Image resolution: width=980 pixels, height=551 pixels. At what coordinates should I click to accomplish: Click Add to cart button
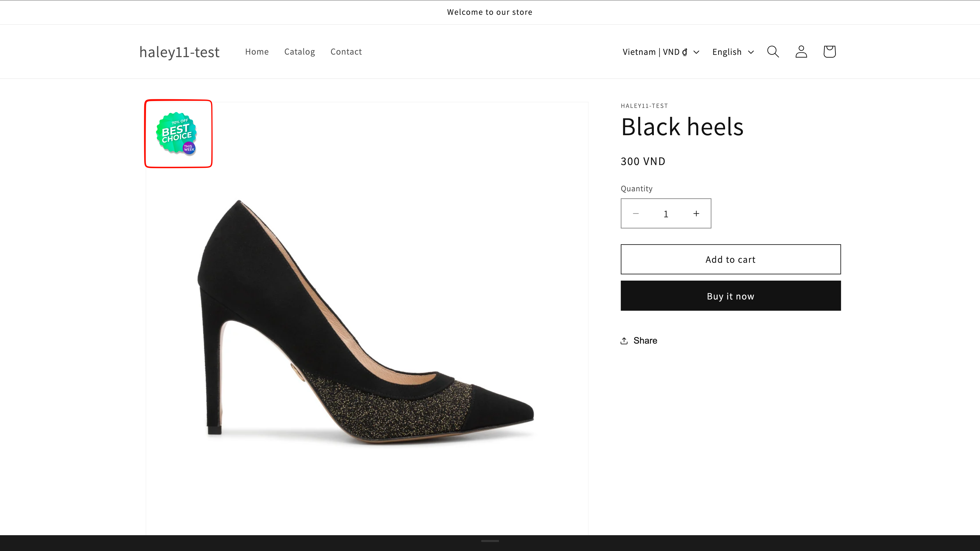(x=730, y=259)
